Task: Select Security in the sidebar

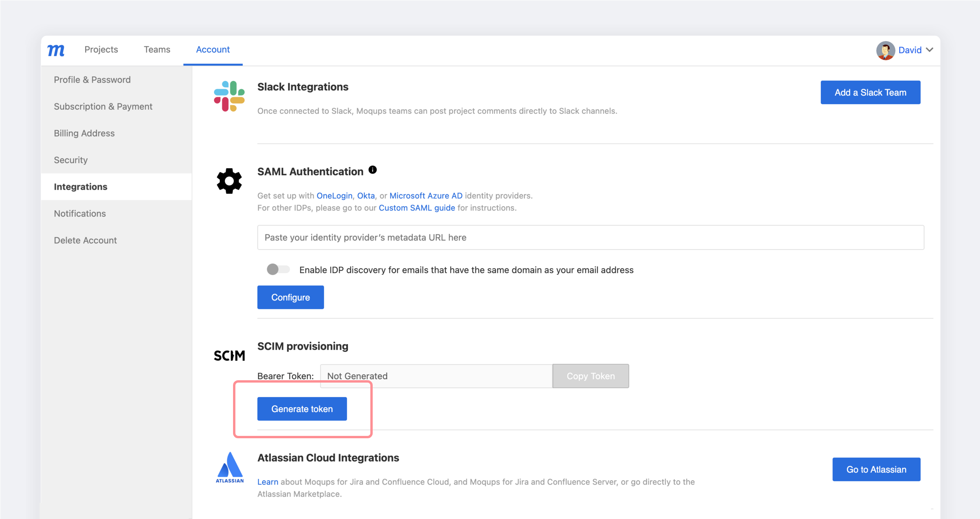Action: [x=71, y=160]
